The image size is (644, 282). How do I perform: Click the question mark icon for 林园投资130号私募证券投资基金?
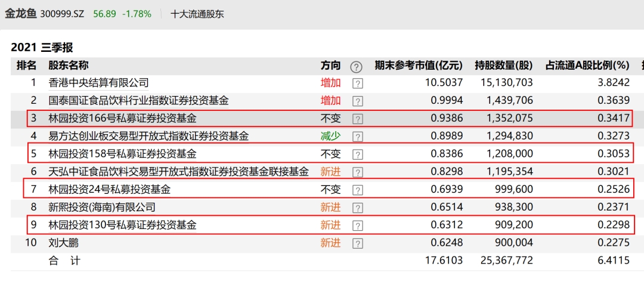pyautogui.click(x=358, y=225)
